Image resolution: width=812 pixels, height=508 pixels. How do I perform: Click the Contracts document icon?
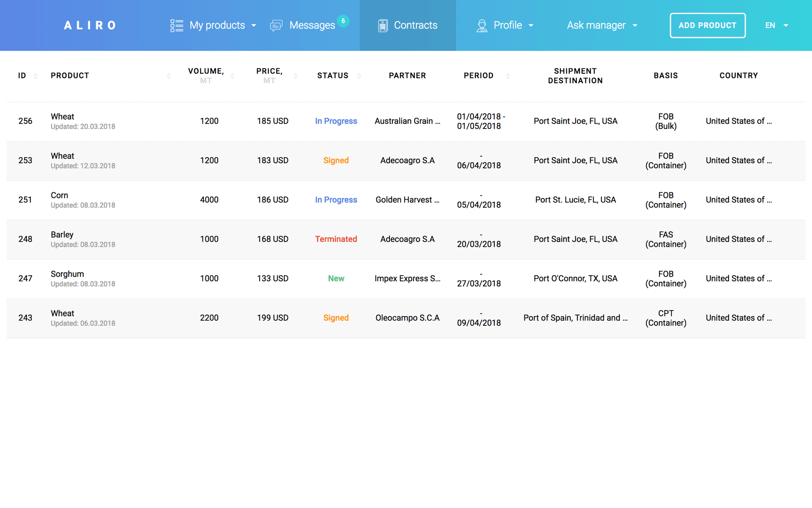coord(383,25)
